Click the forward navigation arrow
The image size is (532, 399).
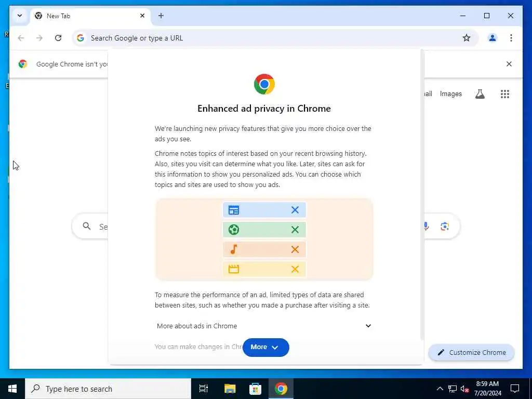click(x=39, y=38)
